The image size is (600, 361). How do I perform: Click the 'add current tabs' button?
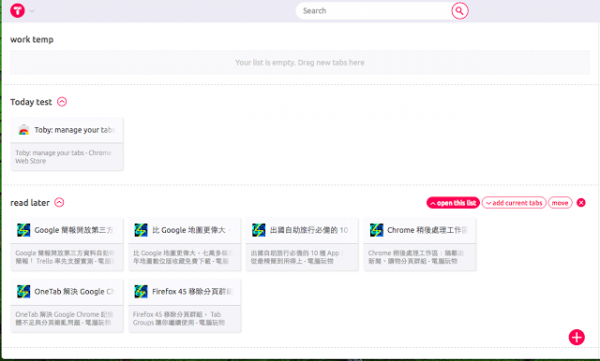pos(514,203)
